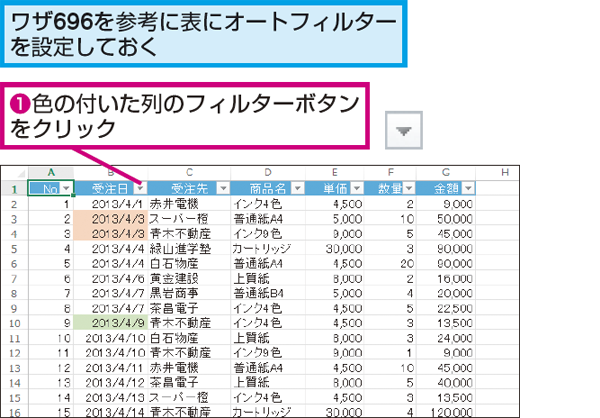The image size is (600, 418).
Task: Click orange cell 2013/4/3 in row 4
Action: [111, 233]
